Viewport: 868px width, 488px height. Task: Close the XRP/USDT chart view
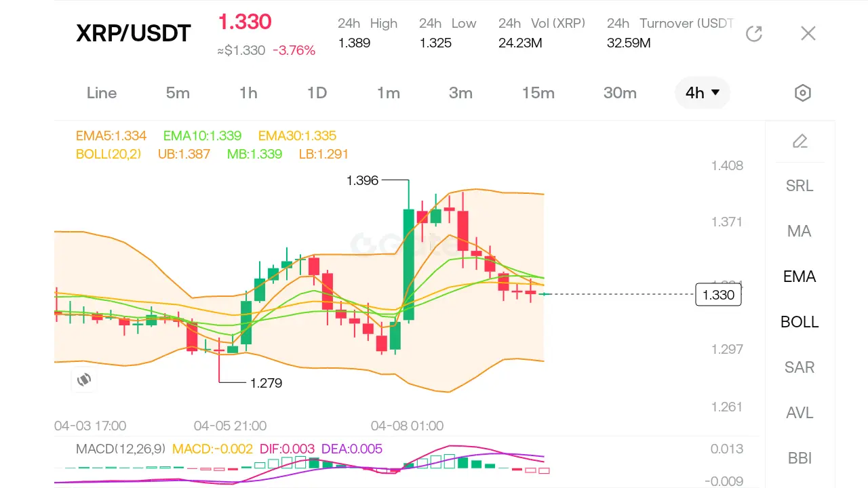tap(808, 33)
